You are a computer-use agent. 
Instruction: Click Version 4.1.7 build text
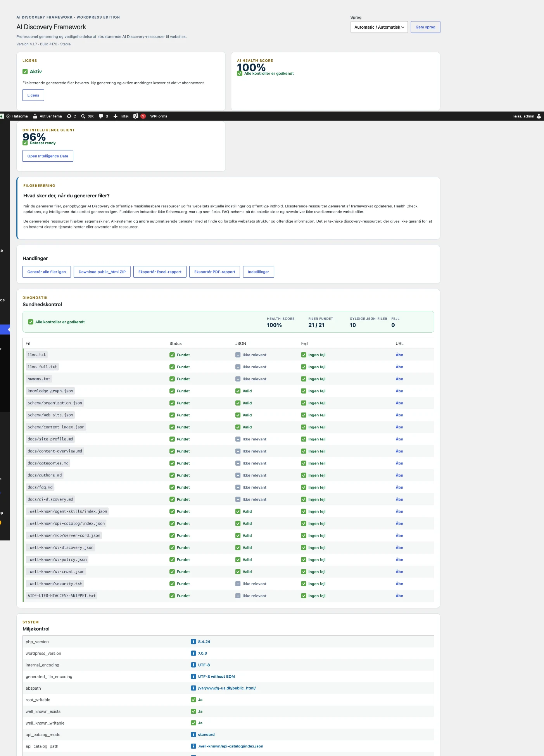(x=43, y=44)
